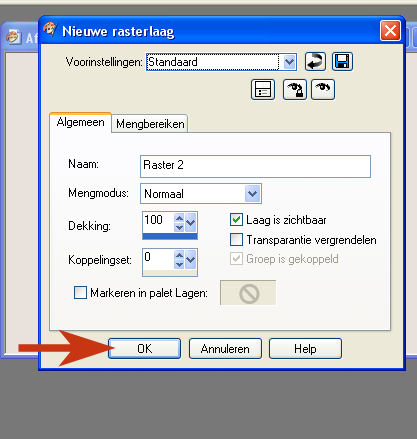Click the dialog layout options icon

263,89
